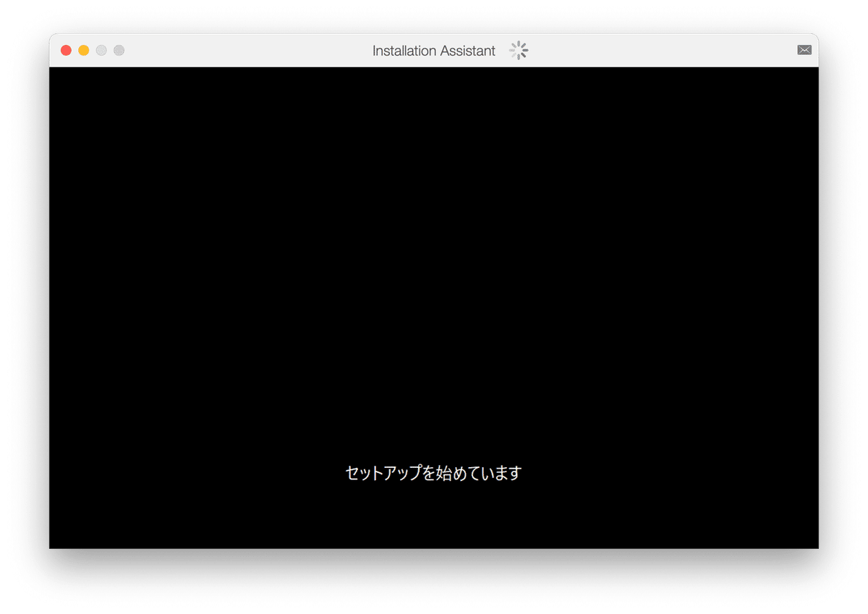Click the yellow minimize button

click(83, 50)
